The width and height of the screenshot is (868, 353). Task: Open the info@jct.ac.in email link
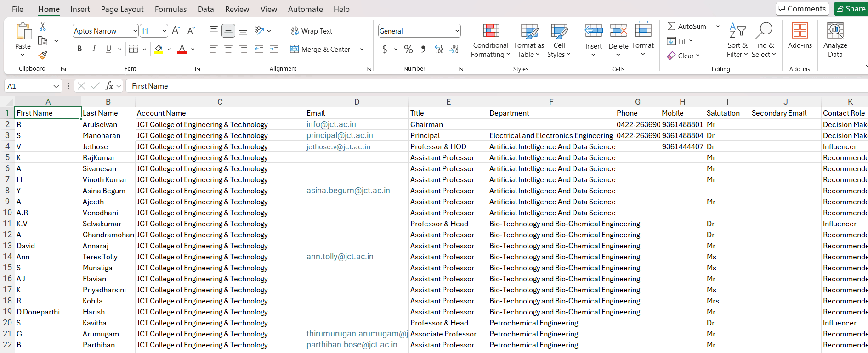click(332, 124)
